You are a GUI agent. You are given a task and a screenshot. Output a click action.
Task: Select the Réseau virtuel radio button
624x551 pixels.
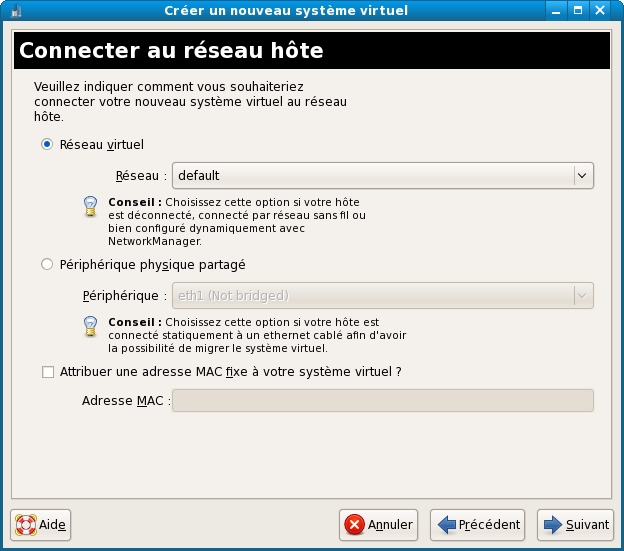[47, 144]
